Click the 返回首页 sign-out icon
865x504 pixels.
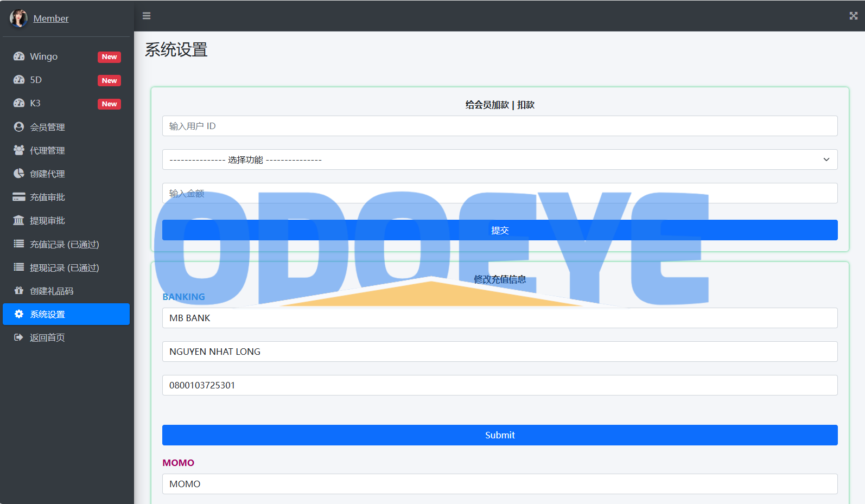(x=19, y=337)
